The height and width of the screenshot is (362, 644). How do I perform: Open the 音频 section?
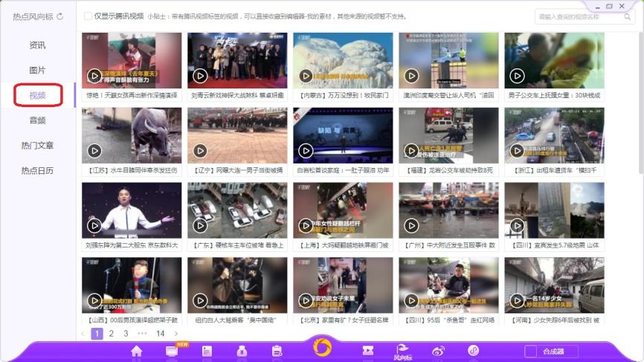pyautogui.click(x=37, y=120)
